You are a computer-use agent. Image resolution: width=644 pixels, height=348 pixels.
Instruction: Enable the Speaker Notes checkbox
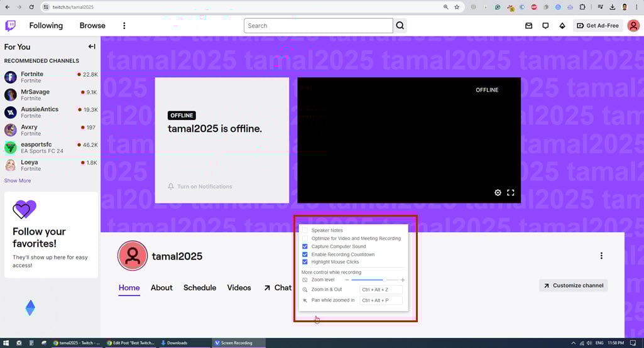[305, 231]
